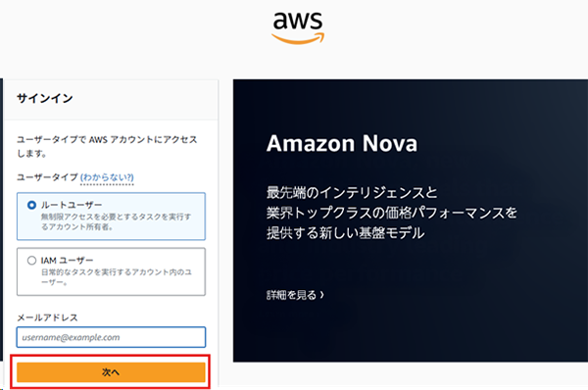Click the ユーザータイプ label
Viewport: 588px width, 390px height.
tap(47, 177)
